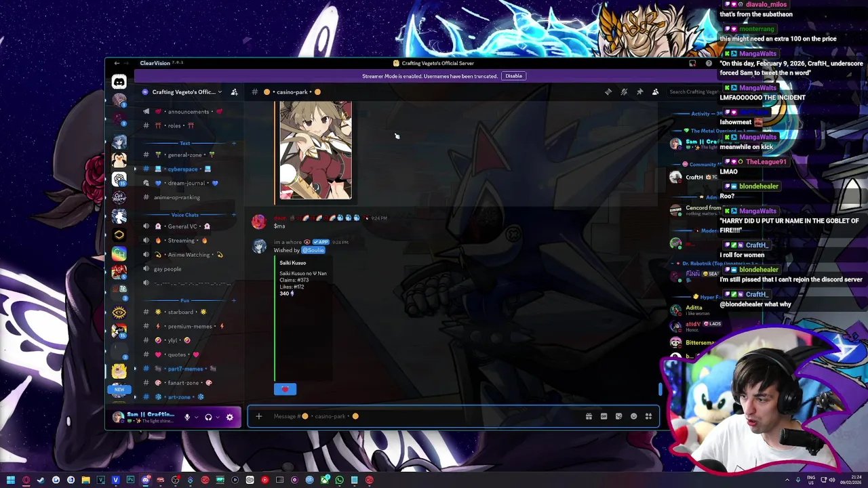Open pinned messages icon

pos(639,92)
